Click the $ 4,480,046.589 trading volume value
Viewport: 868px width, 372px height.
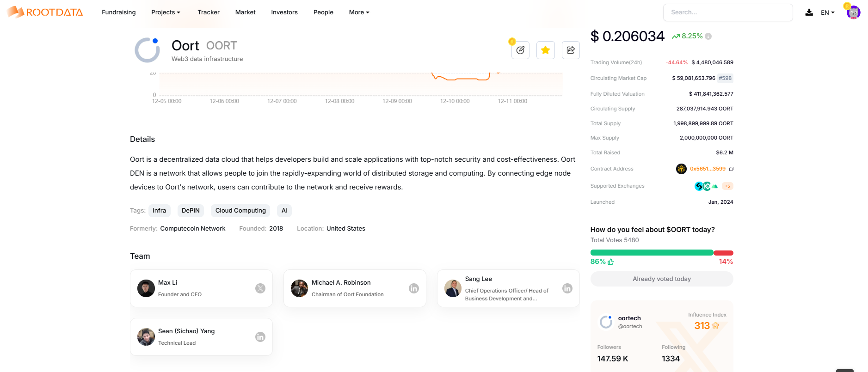click(713, 63)
